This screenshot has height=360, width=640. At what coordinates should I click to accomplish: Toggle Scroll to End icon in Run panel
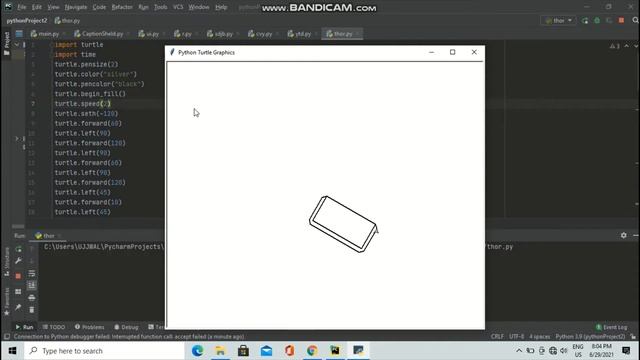(32, 285)
